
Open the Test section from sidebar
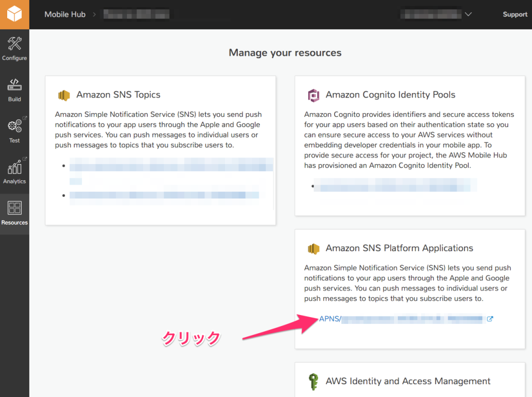(x=14, y=130)
